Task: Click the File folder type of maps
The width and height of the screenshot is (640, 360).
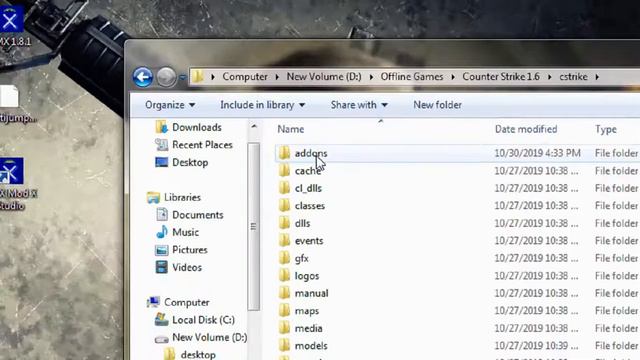Action: [616, 311]
